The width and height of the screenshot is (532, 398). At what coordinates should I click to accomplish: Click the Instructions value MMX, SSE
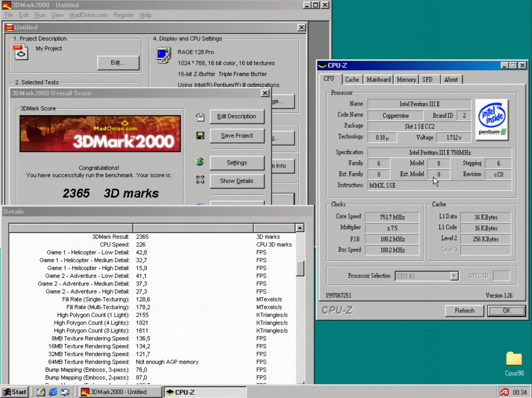point(440,185)
